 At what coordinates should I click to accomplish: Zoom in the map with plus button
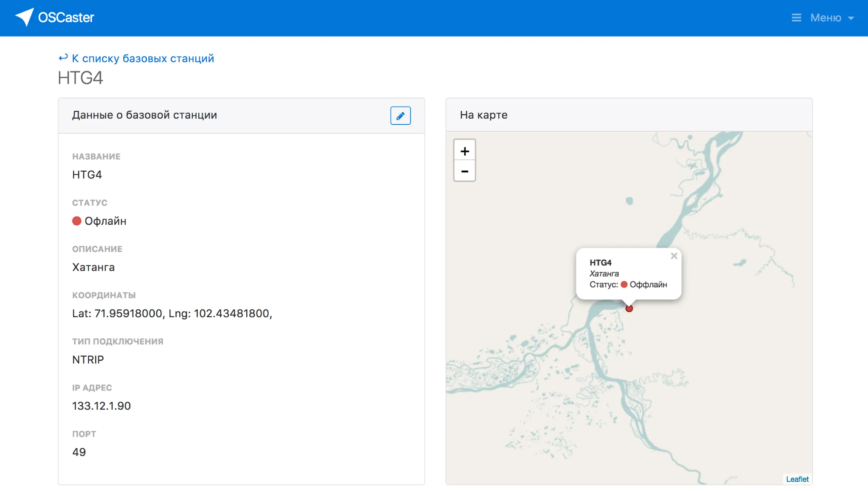464,151
